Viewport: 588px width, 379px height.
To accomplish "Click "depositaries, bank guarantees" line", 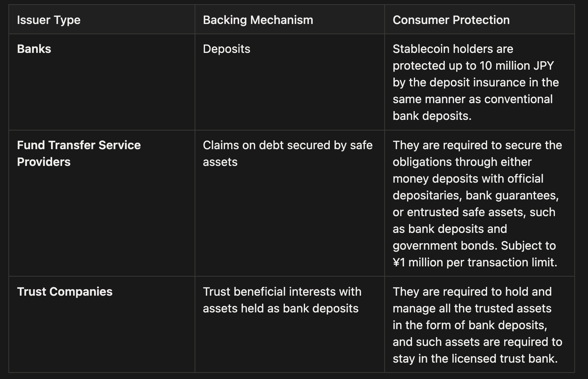I will (x=475, y=195).
